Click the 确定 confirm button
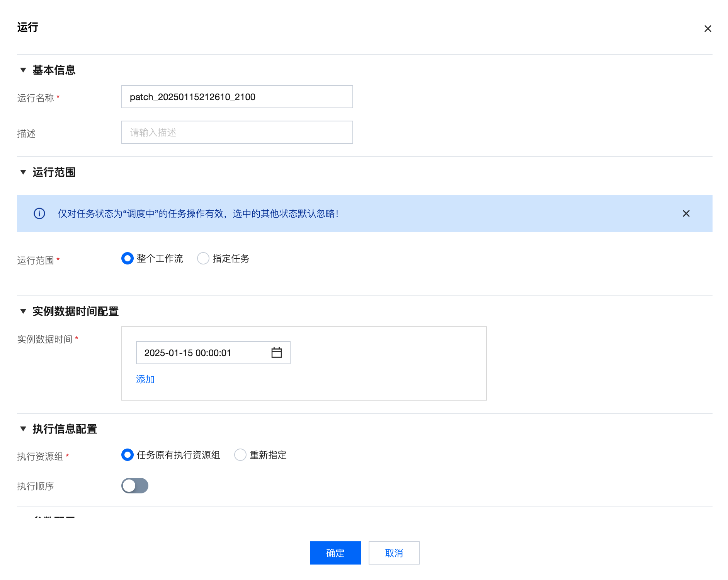This screenshot has height=580, width=728. click(335, 553)
